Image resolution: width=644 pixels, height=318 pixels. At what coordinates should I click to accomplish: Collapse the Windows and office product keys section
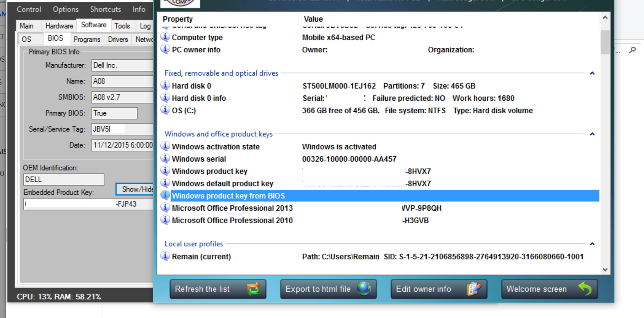point(592,134)
